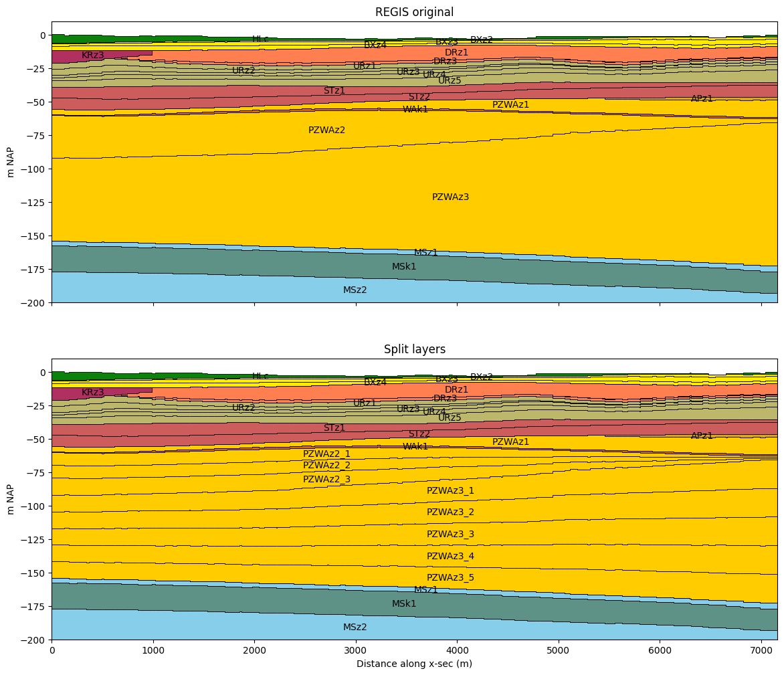784x675 pixels.
Task: Click the PZWAz3_3 layer label
Action: [x=450, y=535]
